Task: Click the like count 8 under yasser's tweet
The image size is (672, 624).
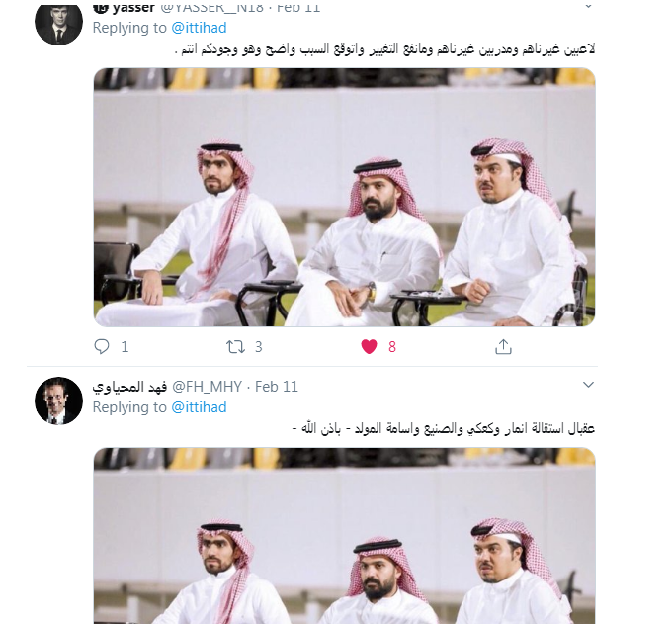Action: tap(392, 346)
